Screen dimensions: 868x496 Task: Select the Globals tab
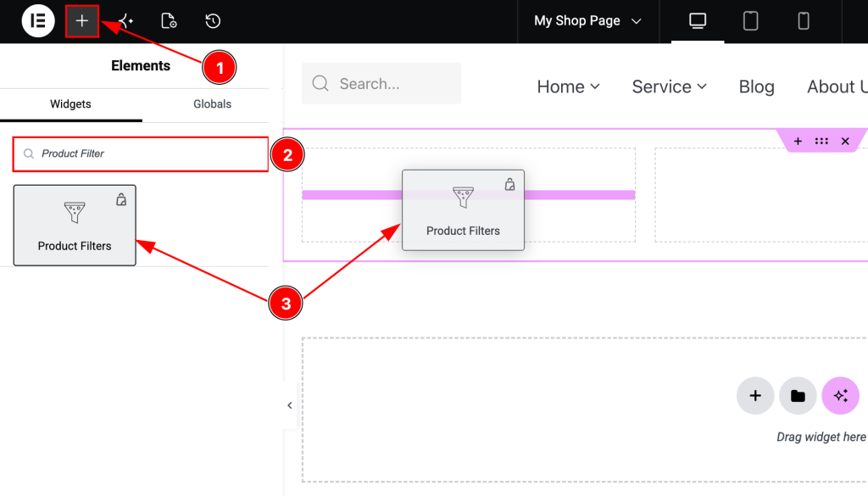[x=212, y=104]
